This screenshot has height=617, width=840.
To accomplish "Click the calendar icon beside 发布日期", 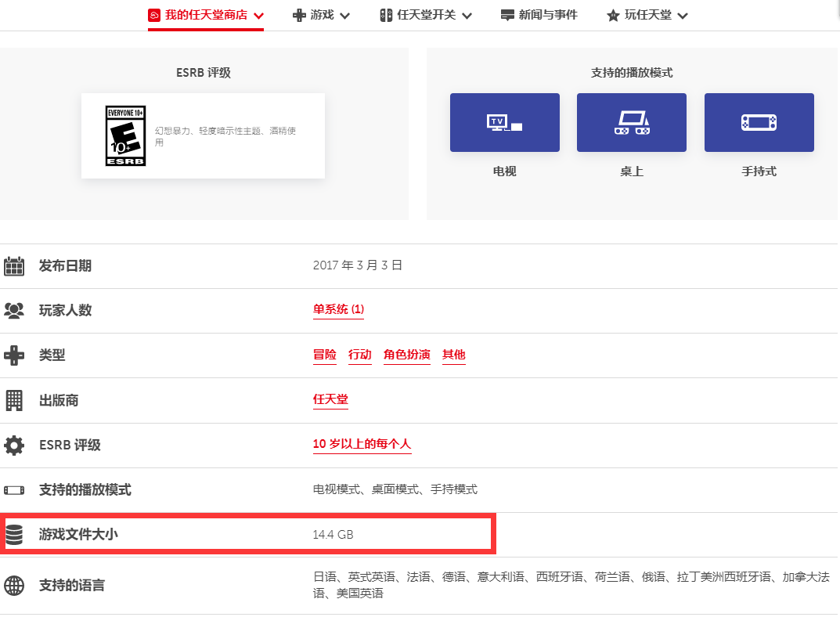I will [14, 265].
